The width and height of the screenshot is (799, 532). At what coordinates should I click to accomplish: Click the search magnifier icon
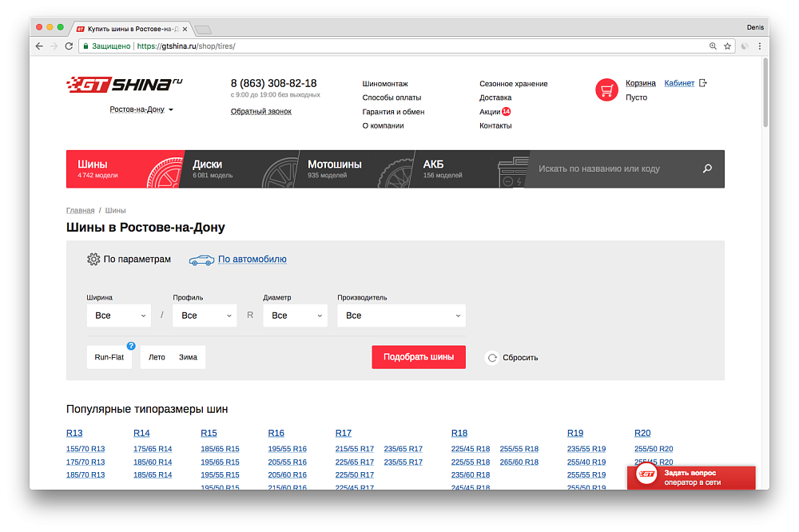pos(707,169)
